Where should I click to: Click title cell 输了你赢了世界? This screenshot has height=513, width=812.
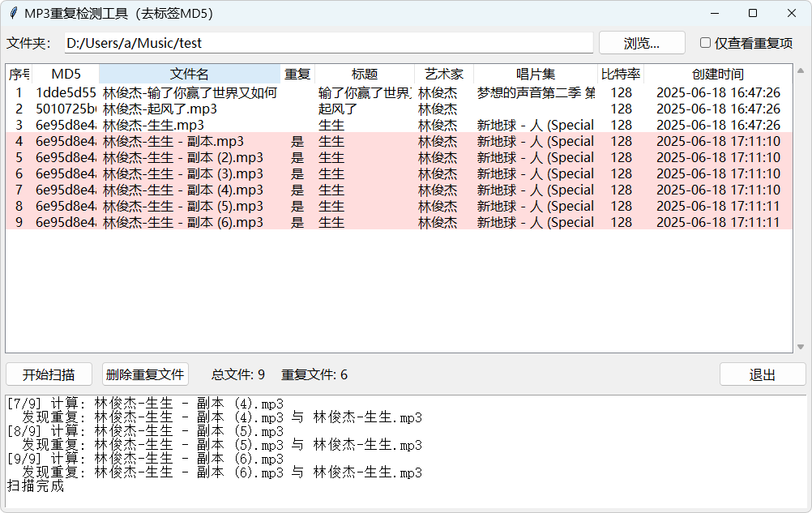click(365, 92)
